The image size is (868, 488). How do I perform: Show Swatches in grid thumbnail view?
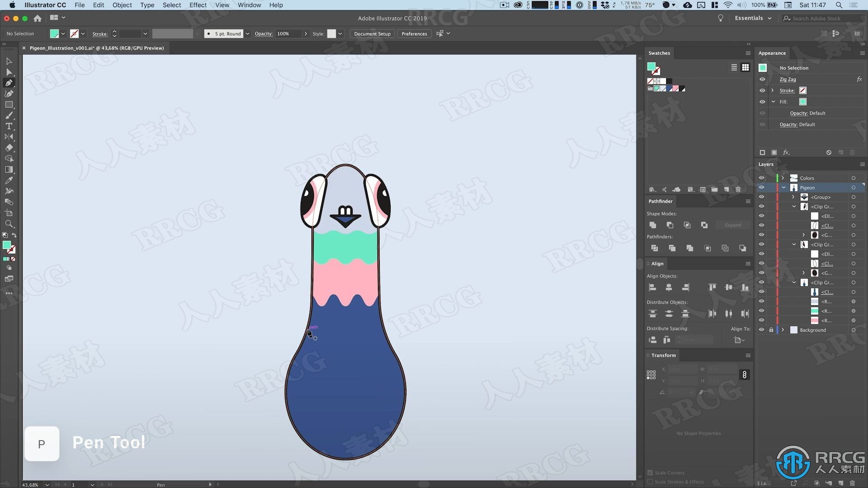pos(745,67)
